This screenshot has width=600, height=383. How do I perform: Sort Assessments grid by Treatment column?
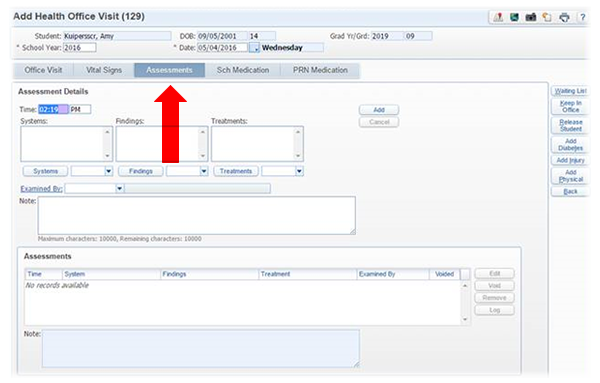coord(308,274)
